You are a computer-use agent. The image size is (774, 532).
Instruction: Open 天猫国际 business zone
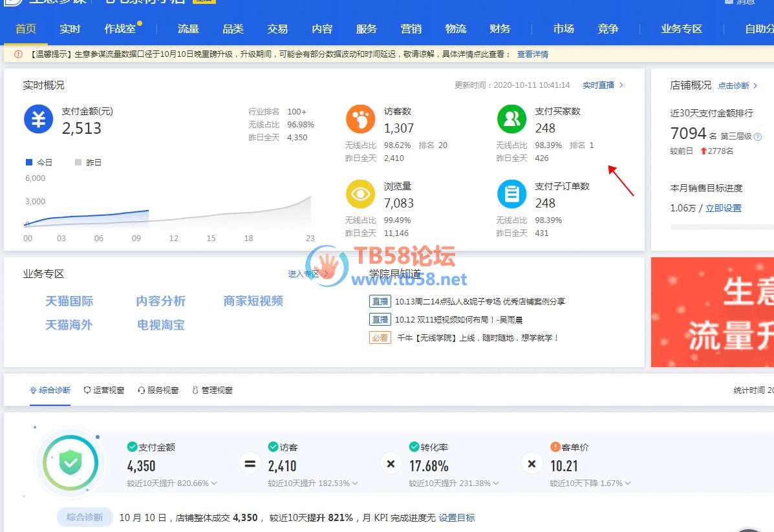click(69, 301)
